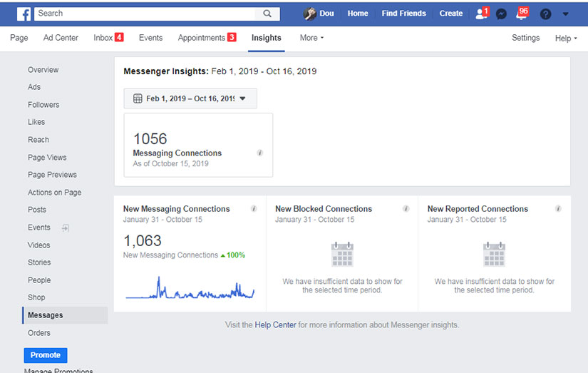Open the friend requests icon

pos(482,14)
